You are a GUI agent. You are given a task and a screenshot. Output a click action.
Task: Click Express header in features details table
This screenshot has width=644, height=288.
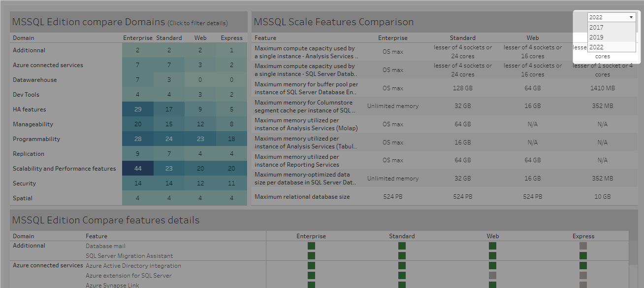pos(583,236)
